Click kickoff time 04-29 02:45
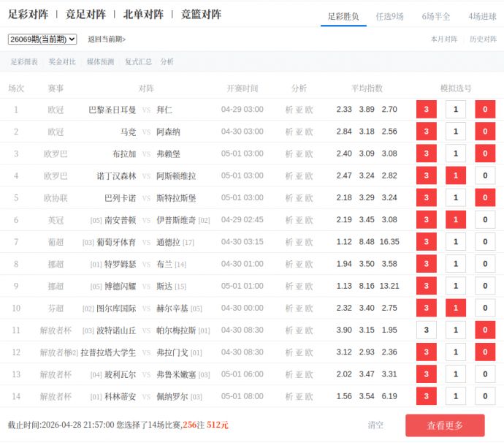This screenshot has height=443, width=504. (242, 219)
